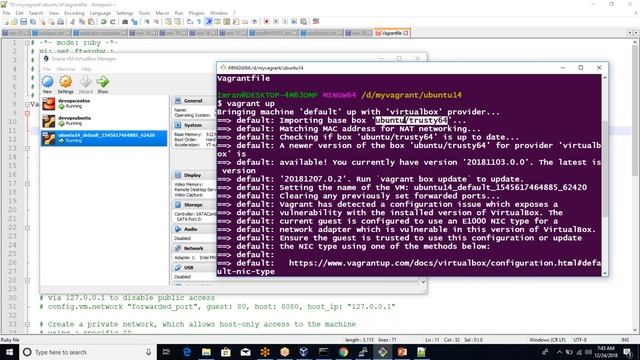Click Notepad++ Save All toolbar icon
The width and height of the screenshot is (640, 360).
pos(33,22)
